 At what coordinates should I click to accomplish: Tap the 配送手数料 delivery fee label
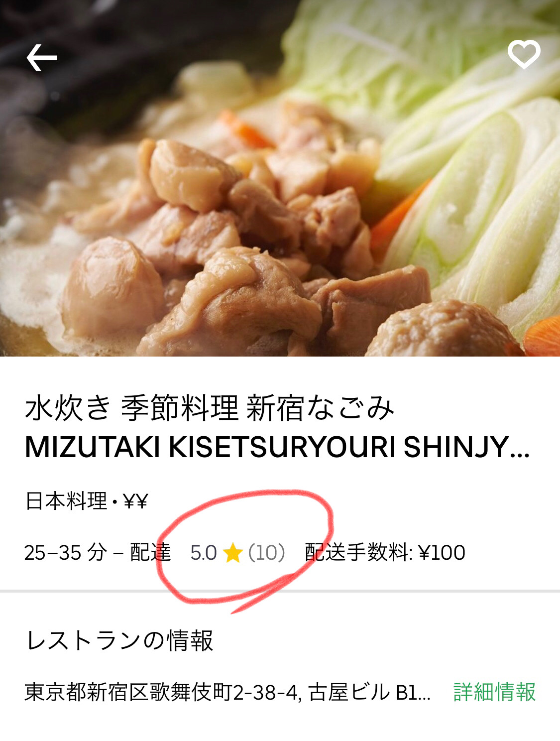(x=358, y=552)
